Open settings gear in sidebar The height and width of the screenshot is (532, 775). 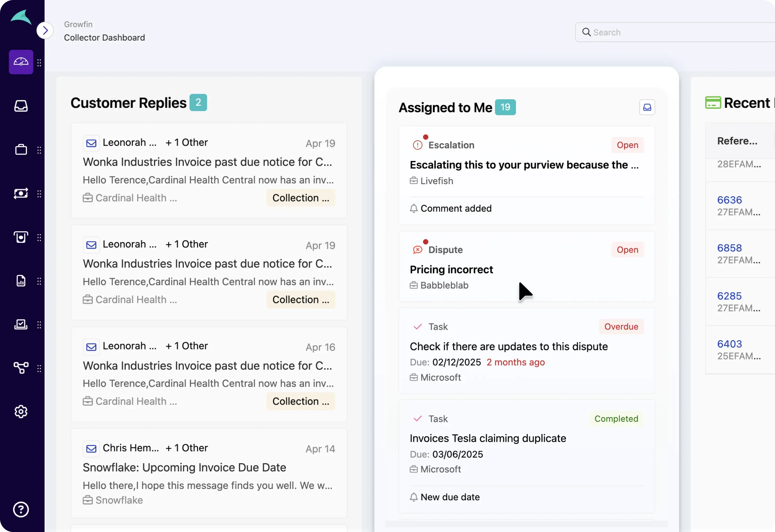tap(21, 412)
